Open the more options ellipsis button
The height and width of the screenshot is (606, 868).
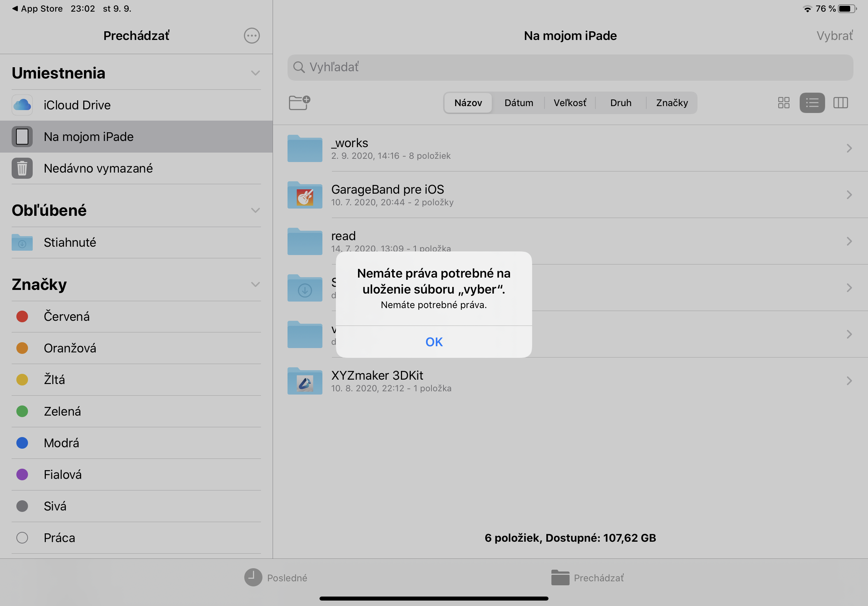tap(252, 36)
